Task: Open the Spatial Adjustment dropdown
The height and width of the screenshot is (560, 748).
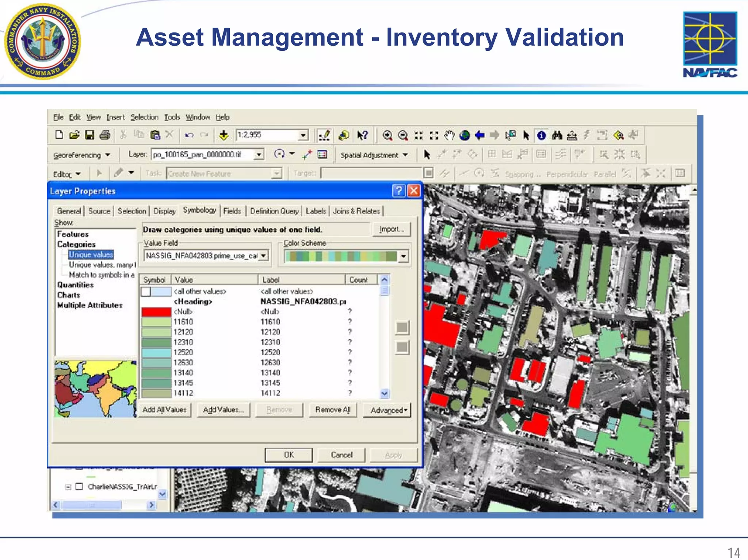Action: tap(374, 155)
